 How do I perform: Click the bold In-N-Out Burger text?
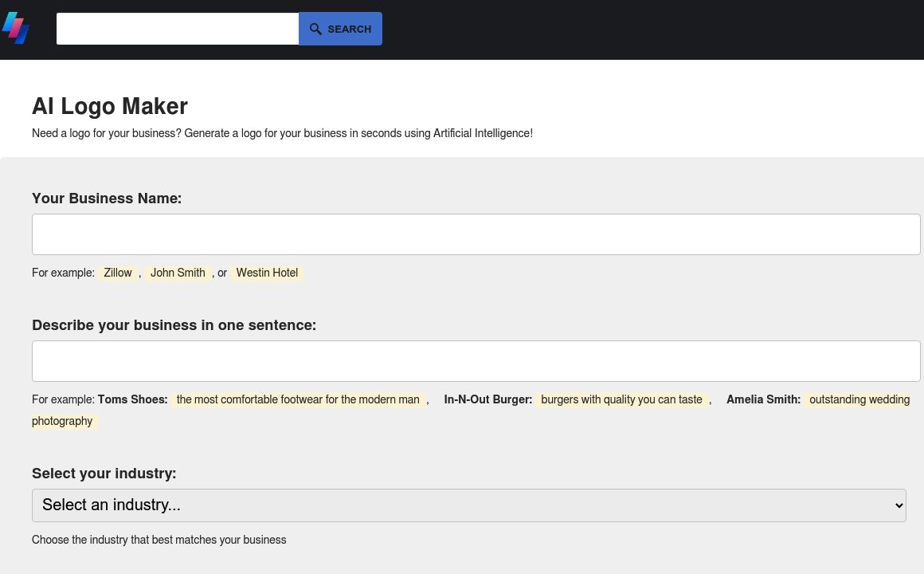coord(487,399)
